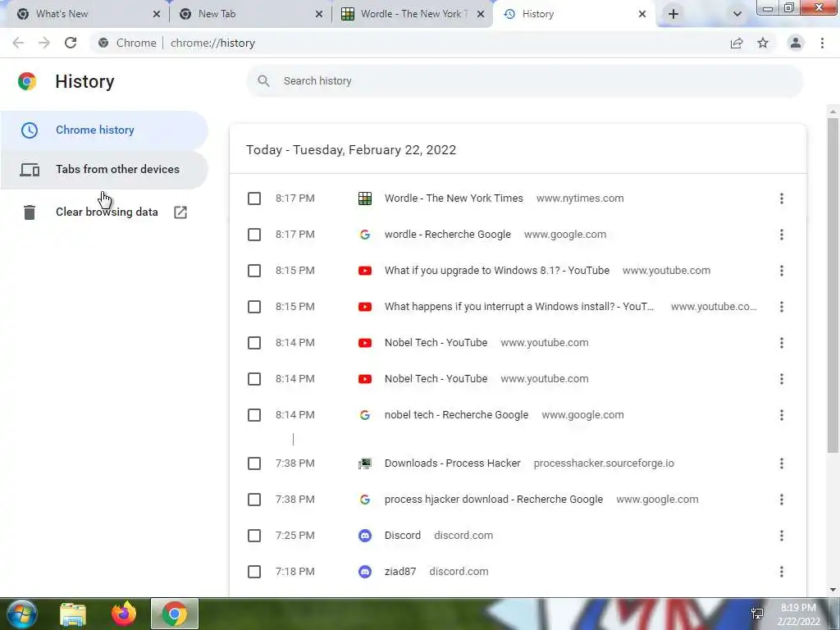Open the Wordle - The New York Times history link
The width and height of the screenshot is (840, 630).
pyautogui.click(x=454, y=199)
